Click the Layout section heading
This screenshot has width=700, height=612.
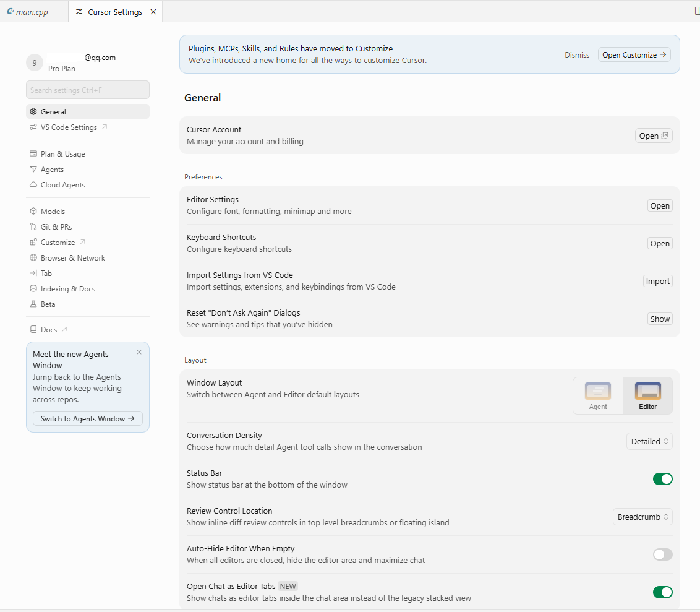195,360
